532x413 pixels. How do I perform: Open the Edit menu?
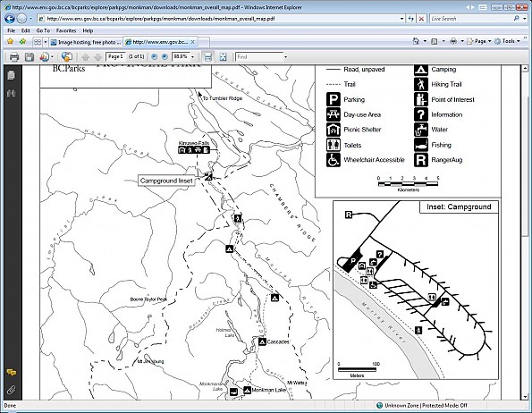(25, 30)
